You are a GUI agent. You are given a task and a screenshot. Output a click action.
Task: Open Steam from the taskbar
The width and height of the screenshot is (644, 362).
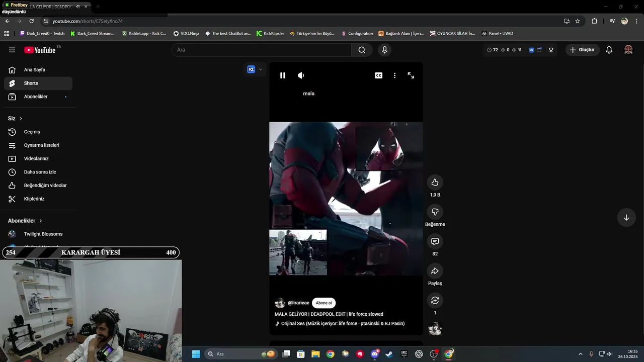389,354
